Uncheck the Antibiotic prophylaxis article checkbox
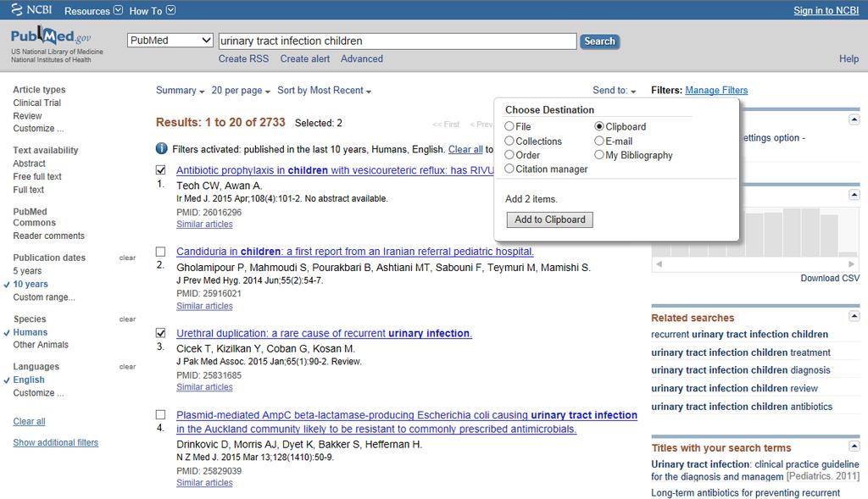Screen dimensions: 868x499 click(x=160, y=170)
